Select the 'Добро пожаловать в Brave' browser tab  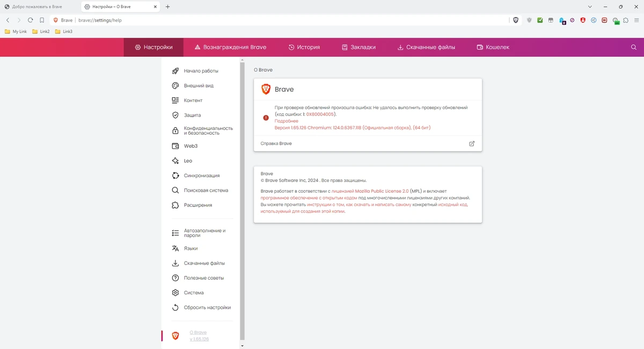pyautogui.click(x=40, y=7)
